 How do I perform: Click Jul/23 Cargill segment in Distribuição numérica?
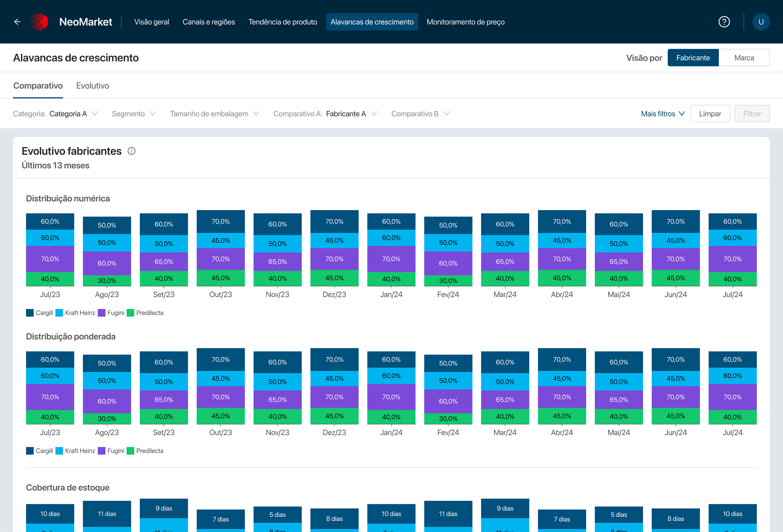50,221
